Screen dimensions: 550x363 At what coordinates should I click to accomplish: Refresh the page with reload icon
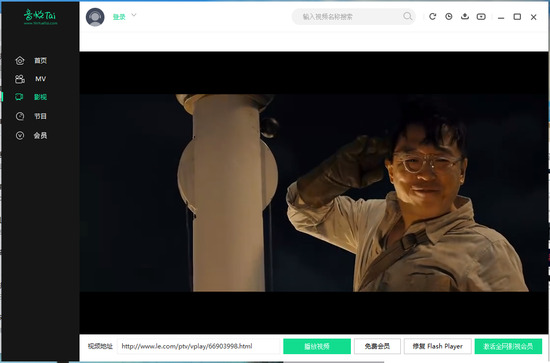[432, 16]
